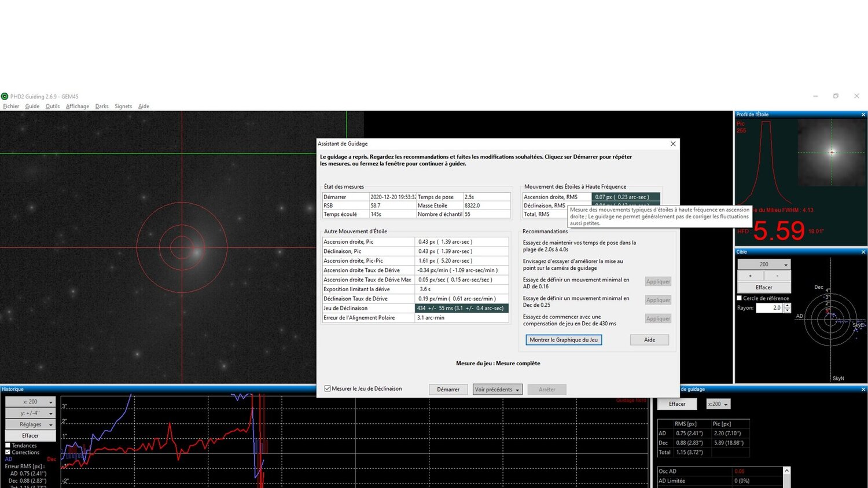Viewport: 868px width, 488px height.
Task: Close the Cible target panel
Action: point(863,252)
